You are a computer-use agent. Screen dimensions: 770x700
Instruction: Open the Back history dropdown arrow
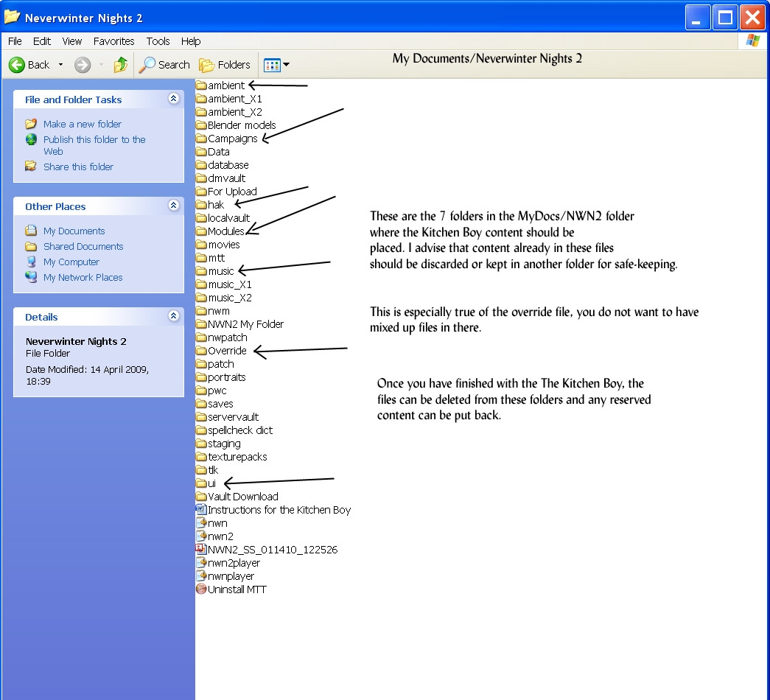(60, 65)
